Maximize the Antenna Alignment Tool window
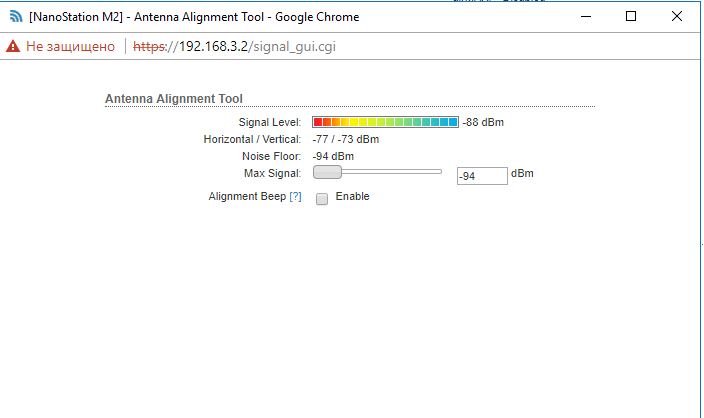The height and width of the screenshot is (418, 704). pos(631,17)
